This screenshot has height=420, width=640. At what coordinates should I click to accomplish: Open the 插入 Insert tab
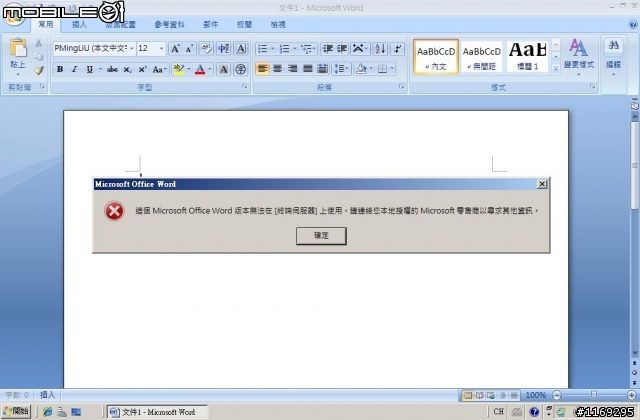pos(79,24)
